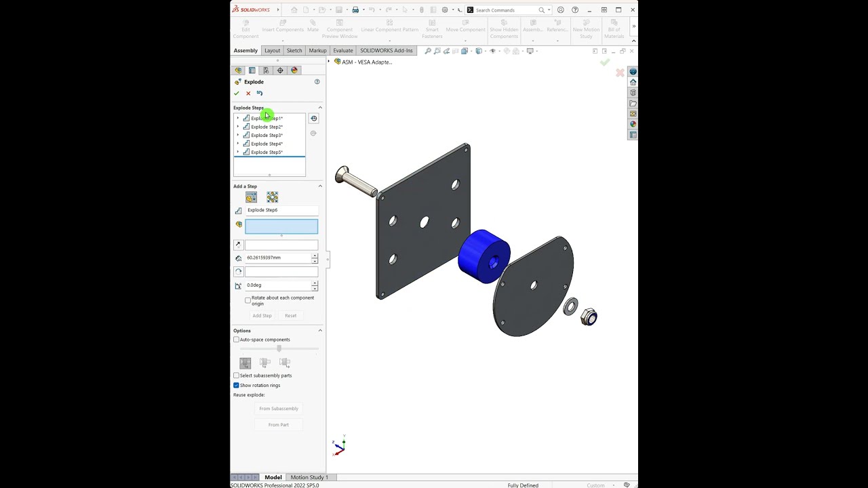Expand Explode Step5 in steps list

coord(238,152)
